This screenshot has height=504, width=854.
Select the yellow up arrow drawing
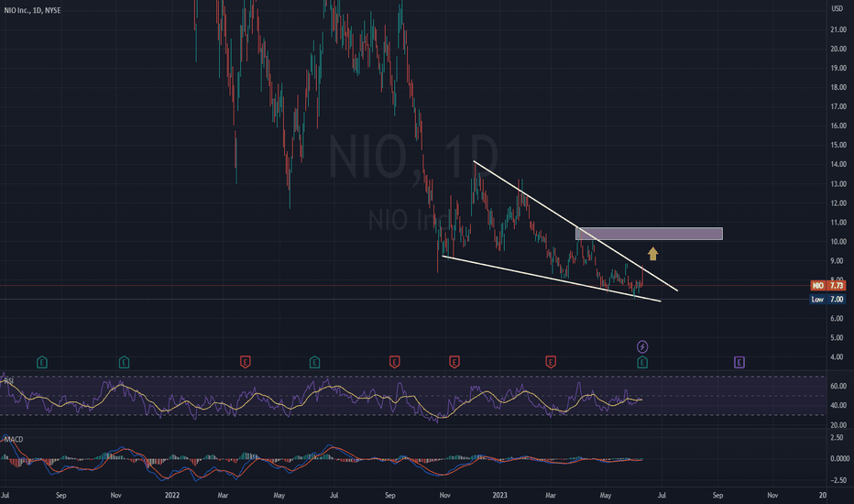pos(652,254)
